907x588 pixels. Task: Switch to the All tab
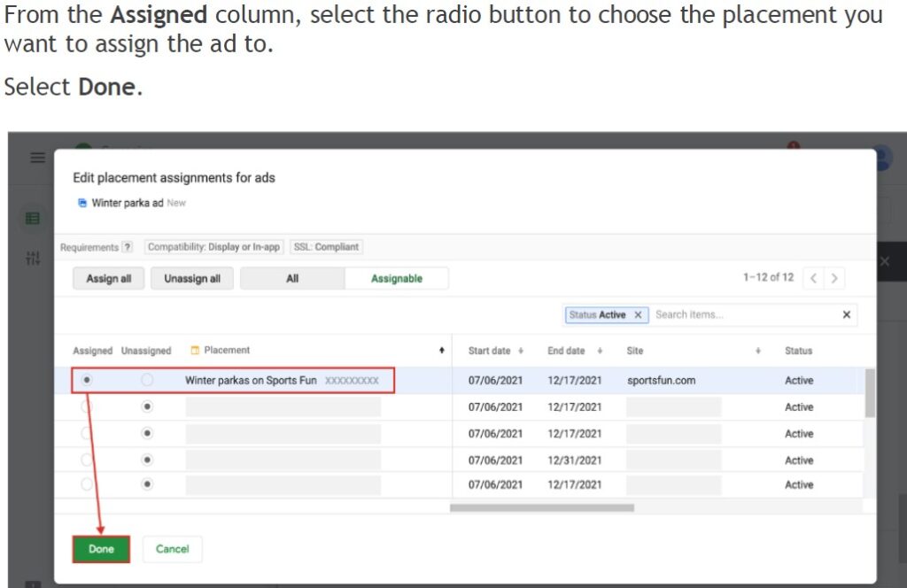point(292,278)
